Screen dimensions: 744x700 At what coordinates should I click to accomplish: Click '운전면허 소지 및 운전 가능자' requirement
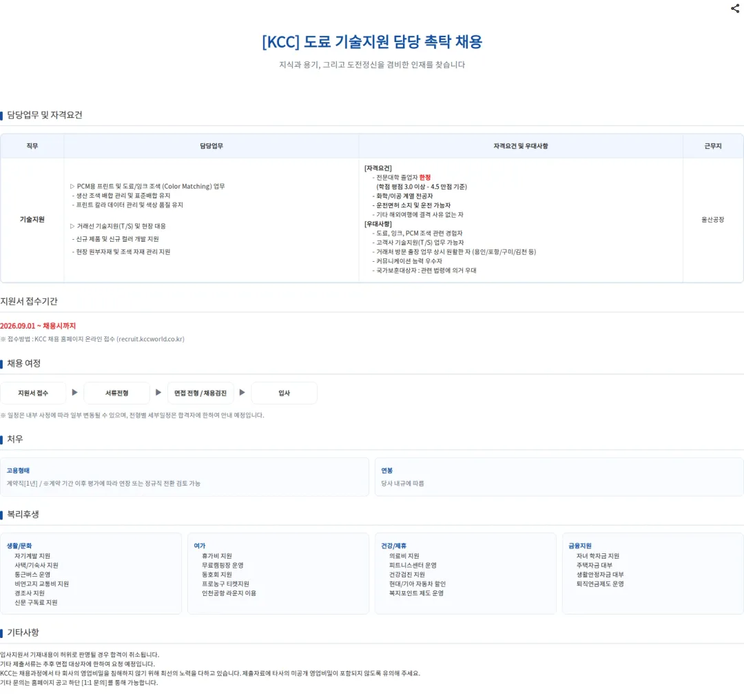point(411,205)
